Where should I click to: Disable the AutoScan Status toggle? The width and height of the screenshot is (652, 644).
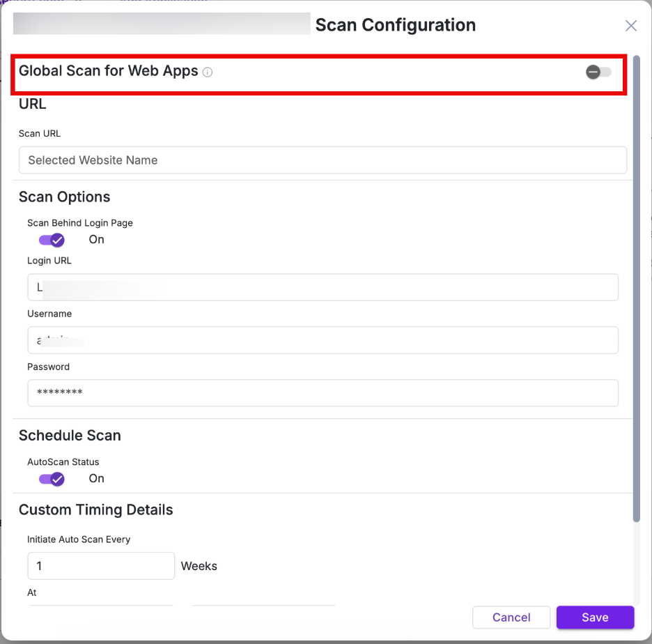pos(52,479)
